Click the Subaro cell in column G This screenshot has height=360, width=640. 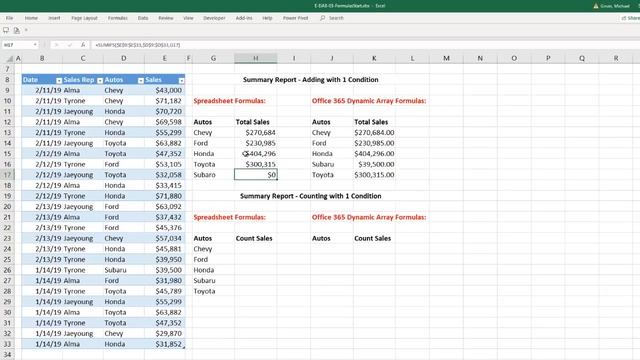click(213, 175)
